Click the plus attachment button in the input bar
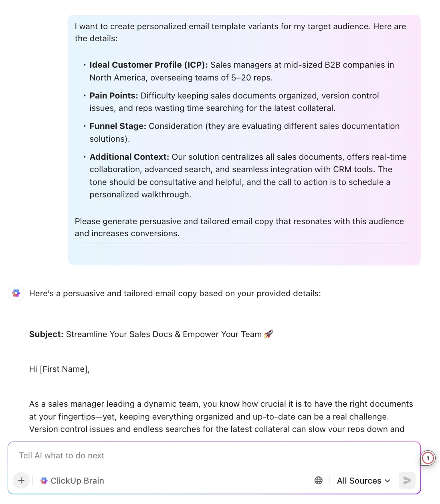 click(21, 480)
